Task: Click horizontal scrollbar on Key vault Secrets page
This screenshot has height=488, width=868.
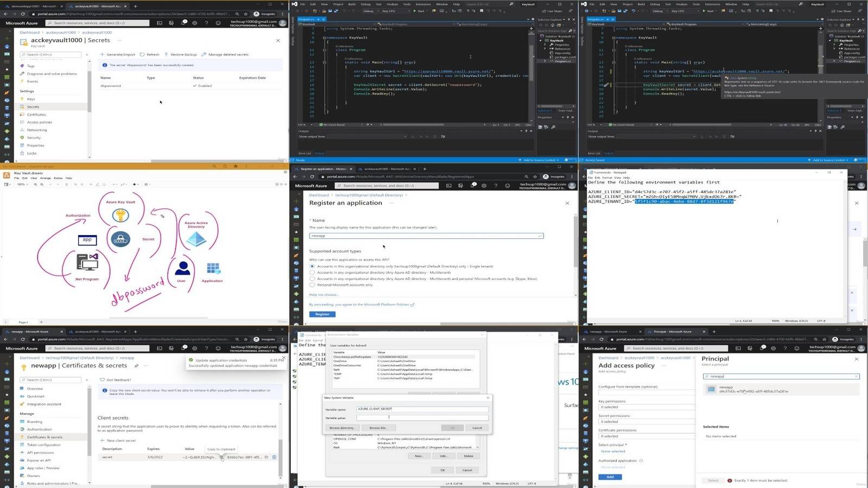Action: tap(217, 161)
